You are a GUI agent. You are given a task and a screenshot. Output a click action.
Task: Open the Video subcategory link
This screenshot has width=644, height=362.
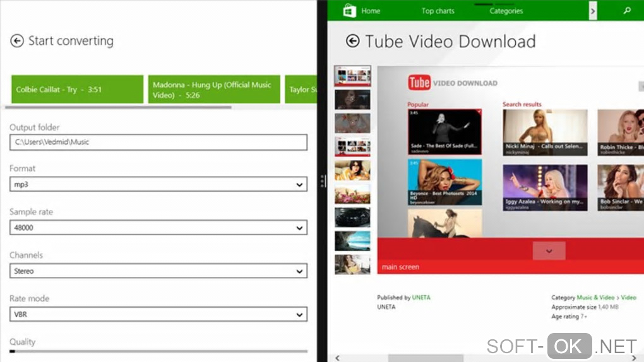pos(628,297)
